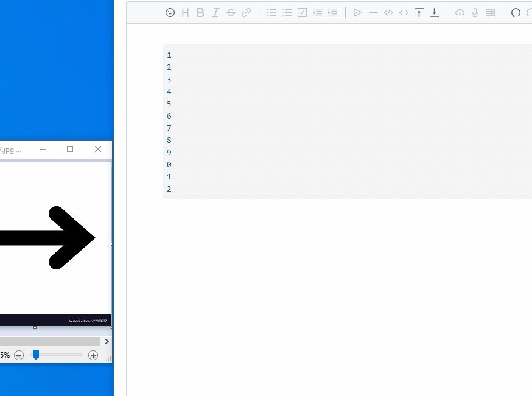Insert a horizontal rule
Viewport: 532px width, 396px height.
(373, 12)
